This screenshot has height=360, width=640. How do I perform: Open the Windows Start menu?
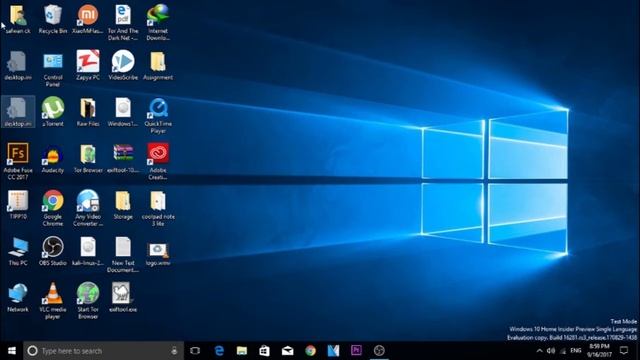11,351
